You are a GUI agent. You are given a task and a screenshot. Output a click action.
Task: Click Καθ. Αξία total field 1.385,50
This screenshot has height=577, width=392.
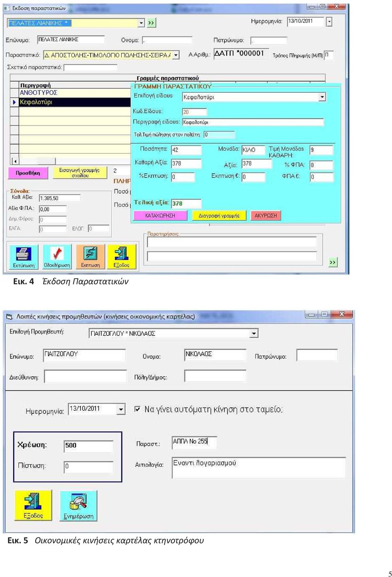pyautogui.click(x=60, y=198)
